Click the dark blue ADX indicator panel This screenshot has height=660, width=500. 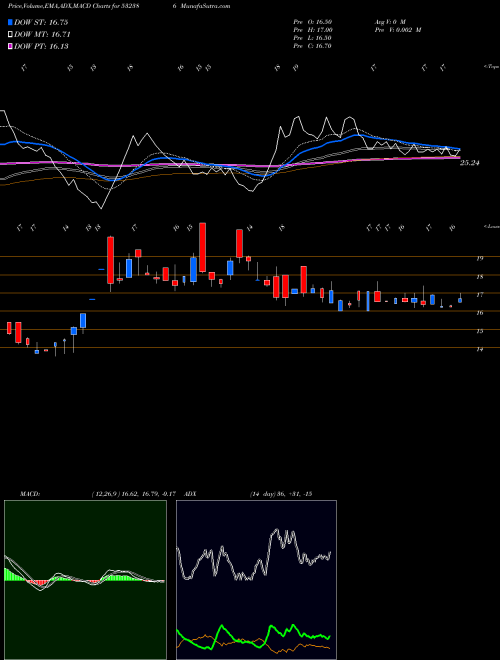[256, 580]
